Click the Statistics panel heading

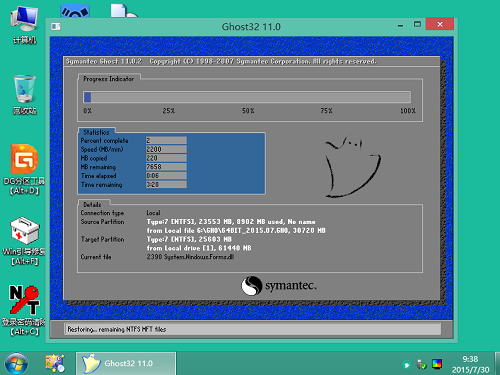click(x=96, y=132)
